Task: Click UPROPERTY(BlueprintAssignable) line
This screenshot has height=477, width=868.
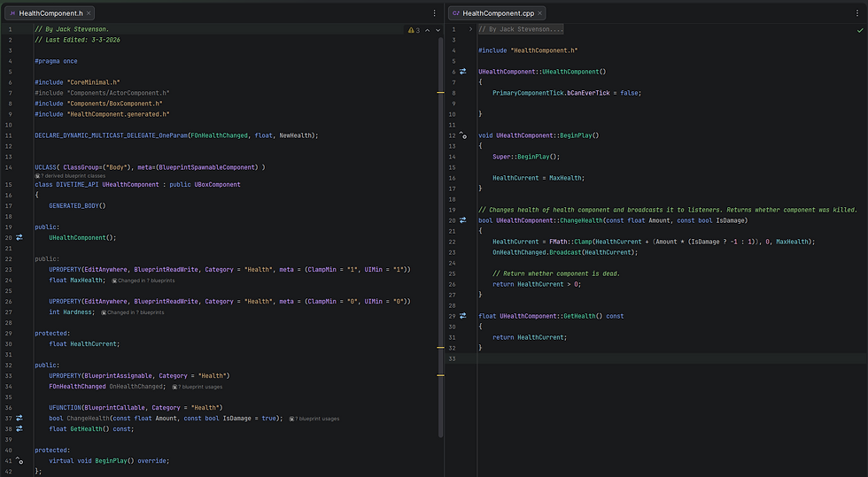Action: click(140, 376)
